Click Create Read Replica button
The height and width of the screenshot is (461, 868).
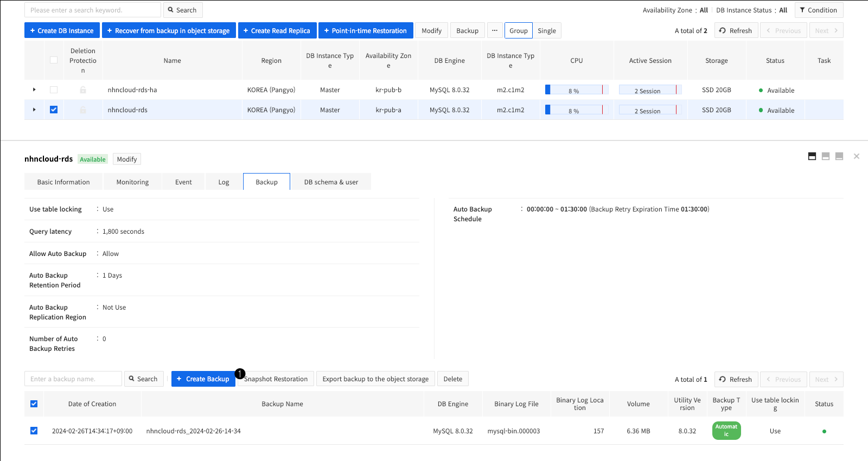click(x=277, y=30)
